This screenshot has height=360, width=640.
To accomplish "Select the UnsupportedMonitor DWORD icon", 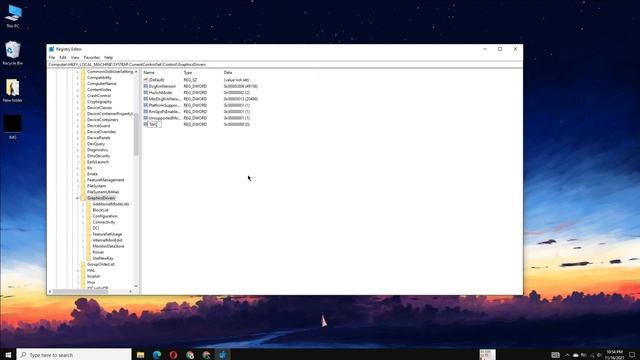I will pyautogui.click(x=146, y=118).
